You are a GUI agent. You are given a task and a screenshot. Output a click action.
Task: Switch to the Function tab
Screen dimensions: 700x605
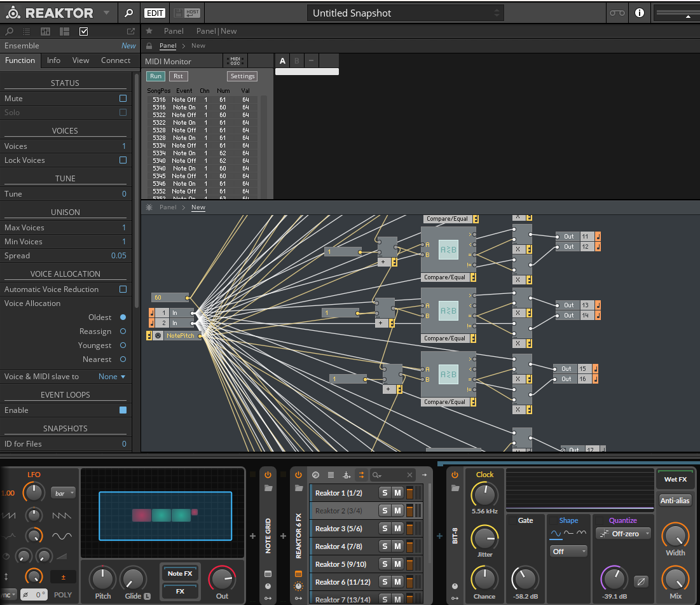[x=20, y=60]
